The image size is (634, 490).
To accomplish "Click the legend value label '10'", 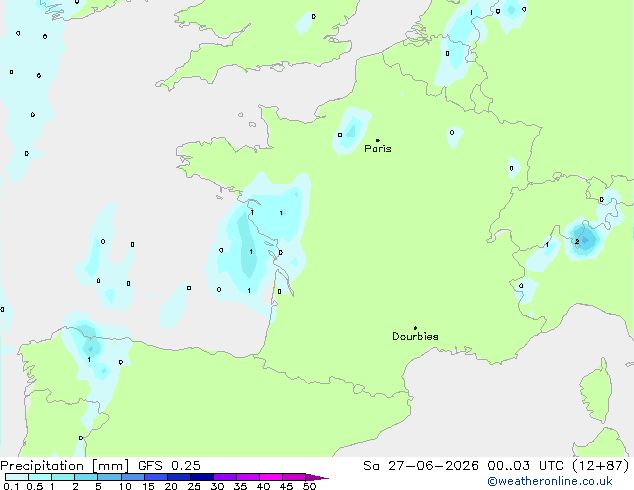I will 125,486.
